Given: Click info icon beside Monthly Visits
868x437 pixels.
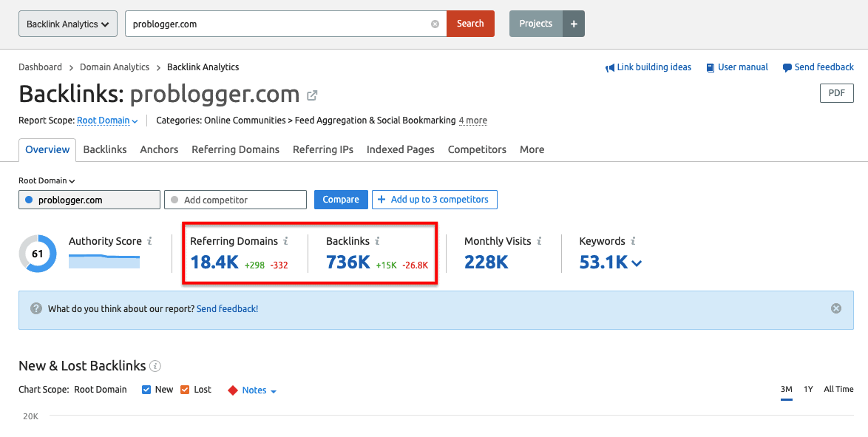Looking at the screenshot, I should click(539, 241).
